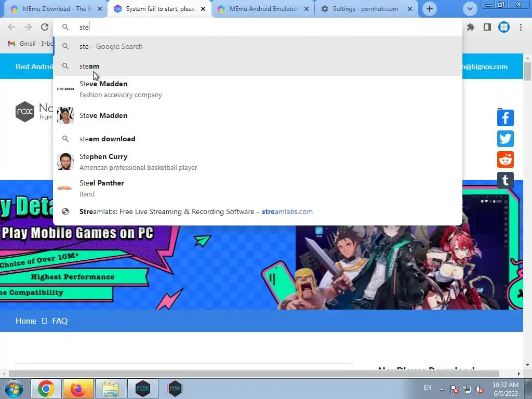Click the EN language indicator
Image resolution: width=532 pixels, height=399 pixels.
click(x=427, y=387)
